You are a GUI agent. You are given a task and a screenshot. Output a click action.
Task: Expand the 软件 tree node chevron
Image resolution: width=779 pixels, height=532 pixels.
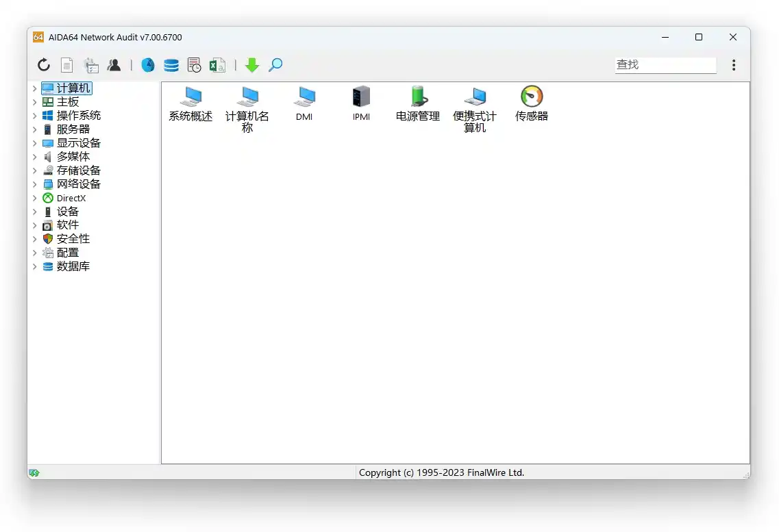(x=35, y=225)
